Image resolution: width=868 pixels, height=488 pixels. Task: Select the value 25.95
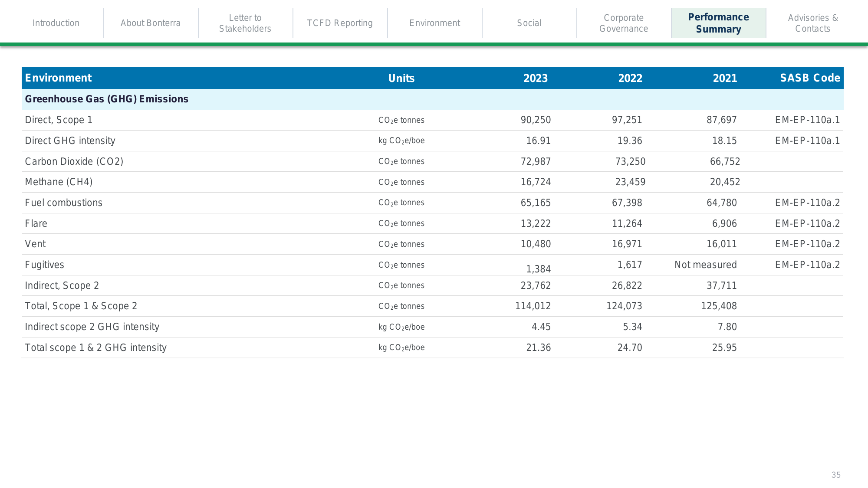[724, 347]
